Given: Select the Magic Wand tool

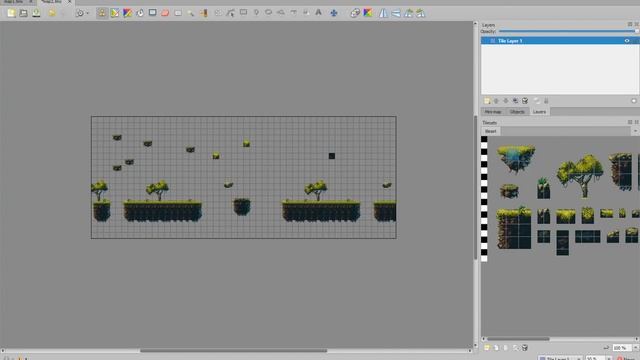Looking at the screenshot, I should pyautogui.click(x=191, y=13).
